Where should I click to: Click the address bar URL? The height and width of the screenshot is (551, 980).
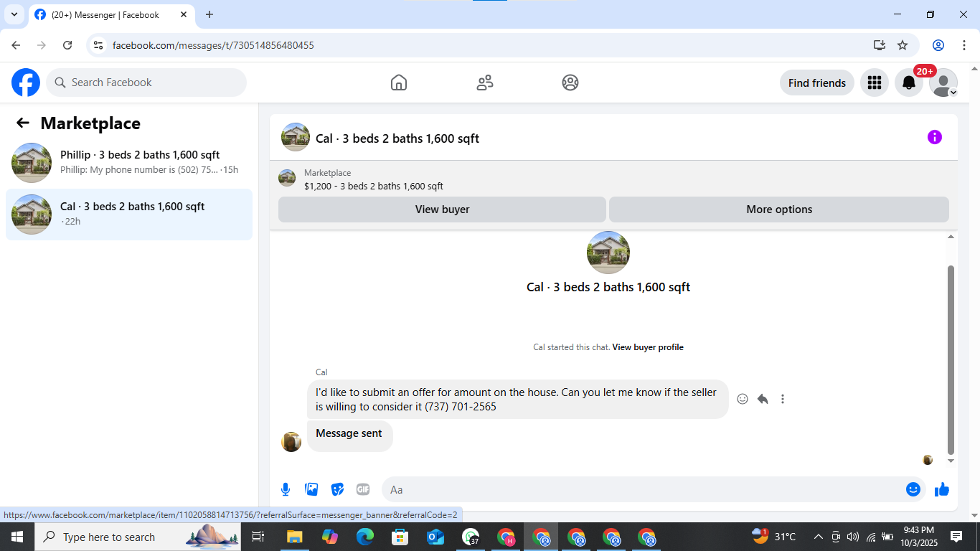coord(213,45)
